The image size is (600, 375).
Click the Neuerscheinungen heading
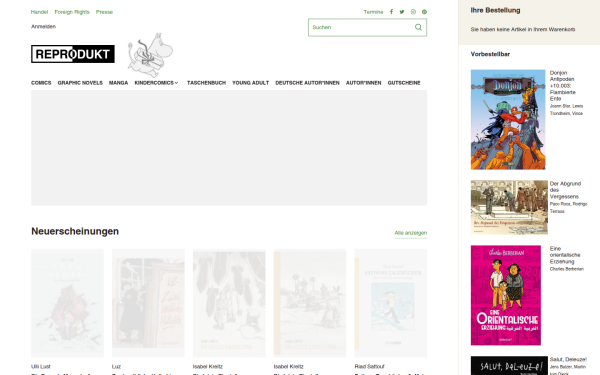click(75, 231)
